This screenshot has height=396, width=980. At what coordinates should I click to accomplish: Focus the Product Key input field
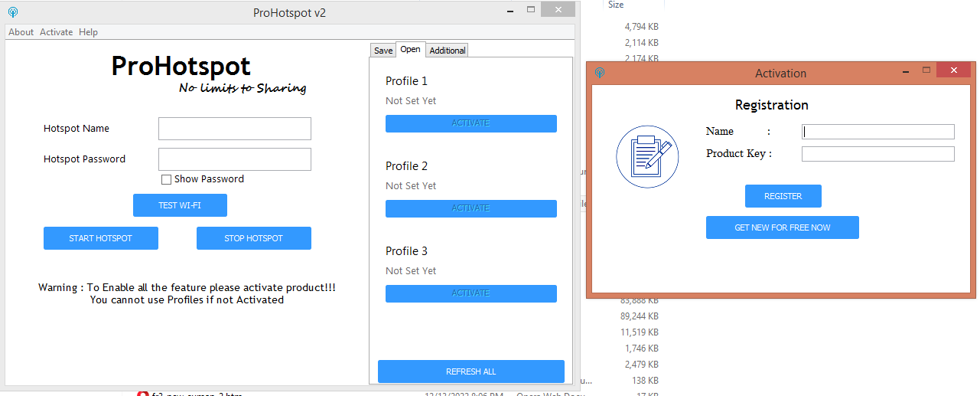[x=878, y=154]
